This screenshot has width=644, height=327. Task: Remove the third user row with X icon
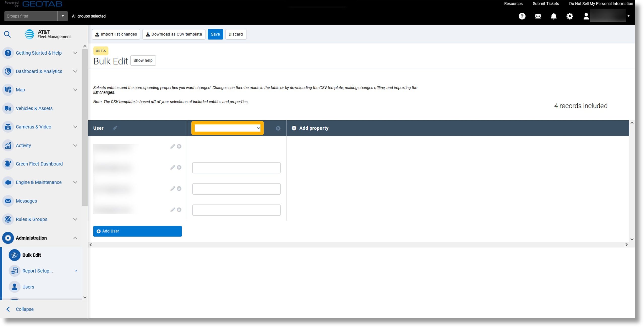179,189
